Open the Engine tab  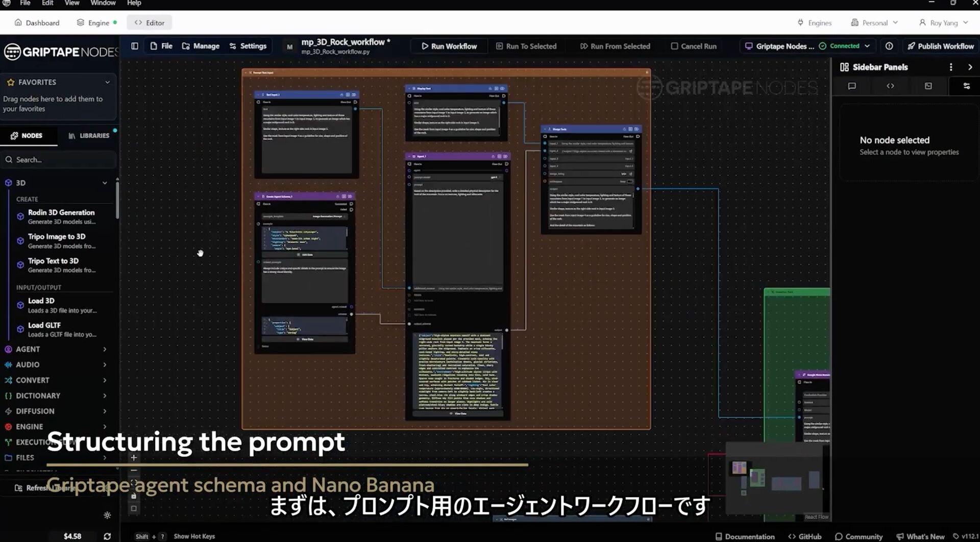[97, 22]
